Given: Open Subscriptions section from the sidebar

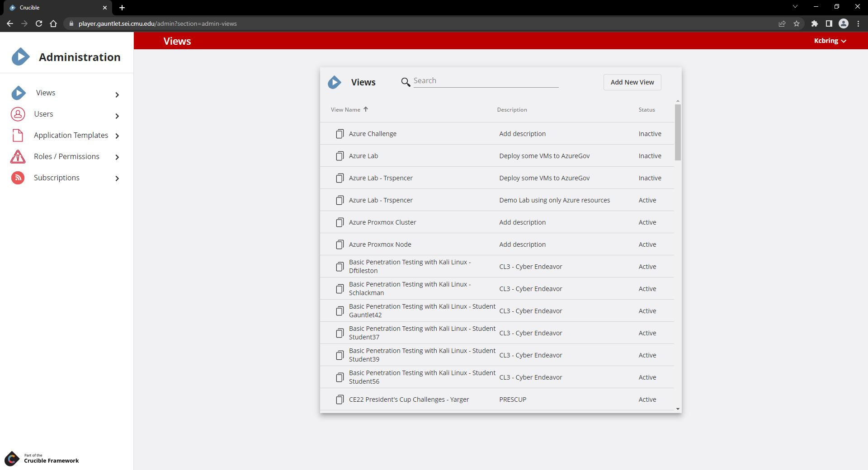Looking at the screenshot, I should (x=57, y=178).
